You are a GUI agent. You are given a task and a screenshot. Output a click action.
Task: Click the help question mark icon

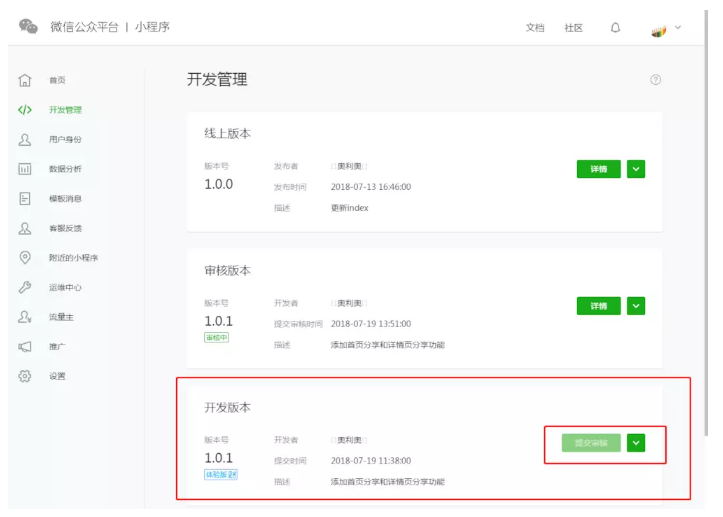(x=656, y=80)
